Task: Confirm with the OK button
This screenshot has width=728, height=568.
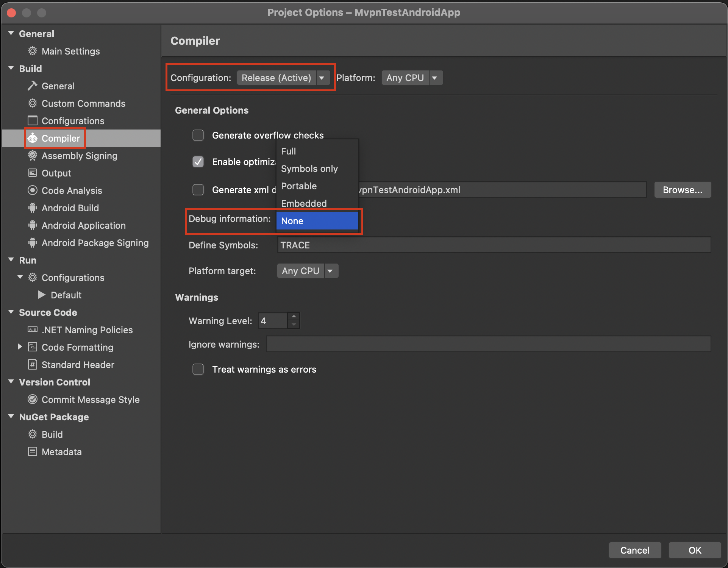Action: coord(695,550)
